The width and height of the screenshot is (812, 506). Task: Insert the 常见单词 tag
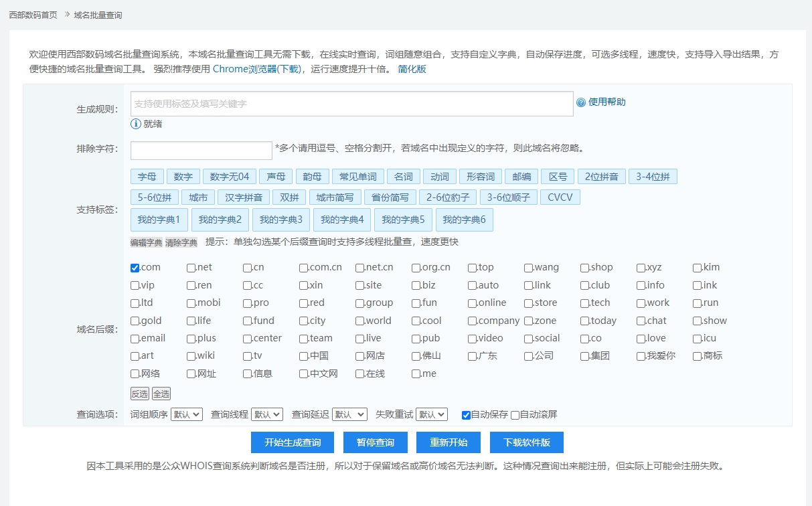pyautogui.click(x=358, y=177)
